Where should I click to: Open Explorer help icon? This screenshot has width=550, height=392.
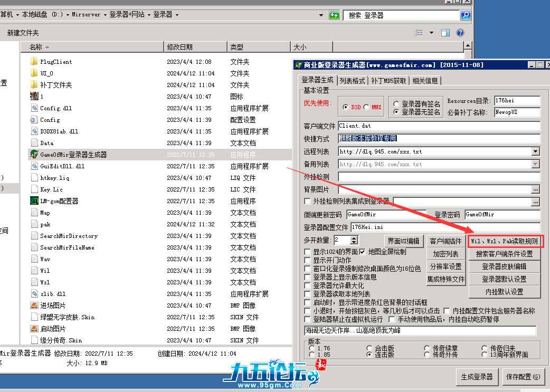click(460, 33)
